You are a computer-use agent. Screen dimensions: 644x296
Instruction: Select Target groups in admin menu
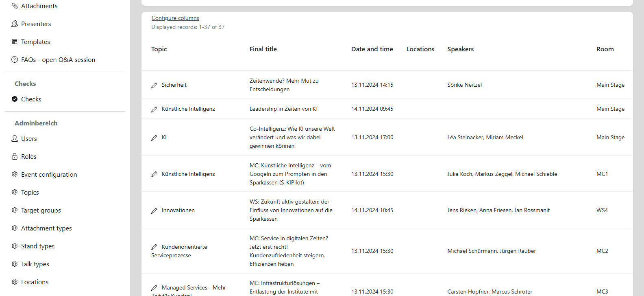pos(41,210)
